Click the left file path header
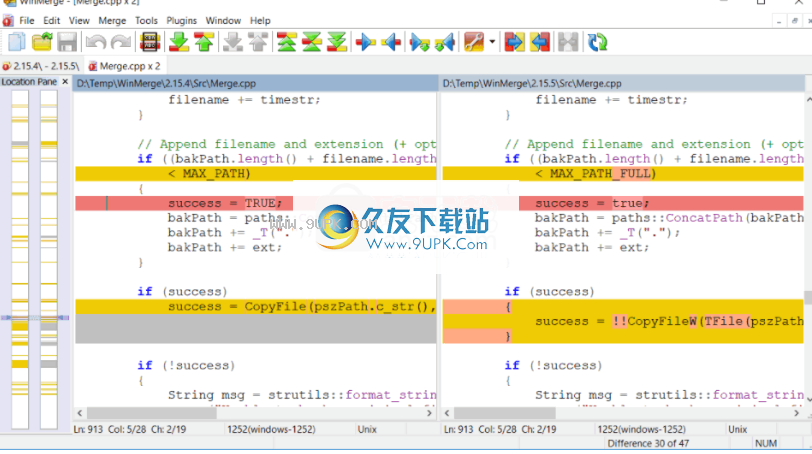The image size is (812, 454). (256, 83)
